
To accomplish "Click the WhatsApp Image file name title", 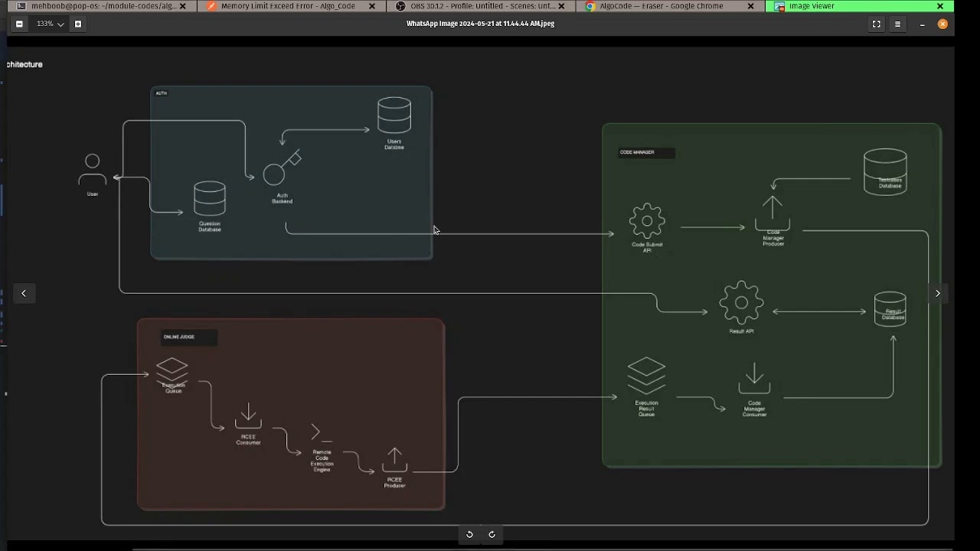I will (x=480, y=24).
